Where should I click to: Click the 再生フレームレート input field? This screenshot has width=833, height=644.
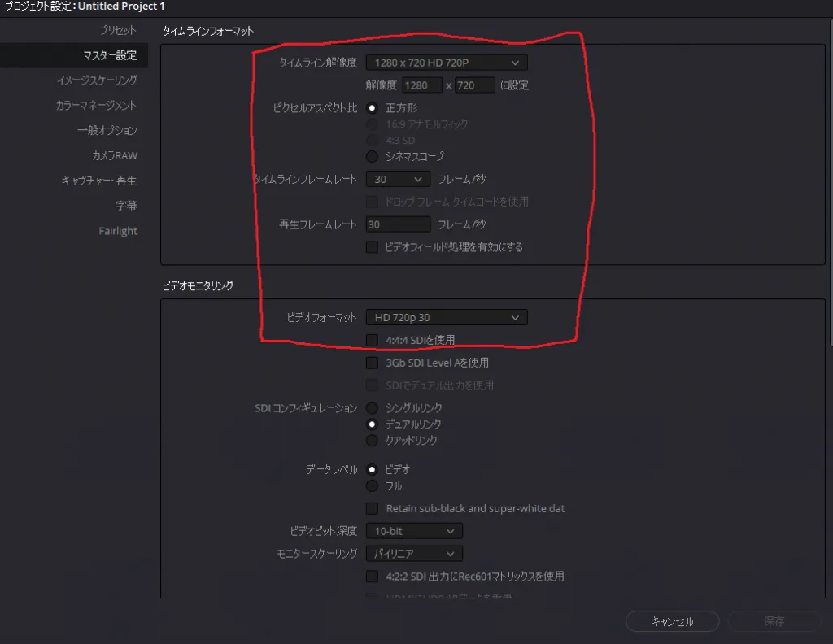pyautogui.click(x=397, y=224)
